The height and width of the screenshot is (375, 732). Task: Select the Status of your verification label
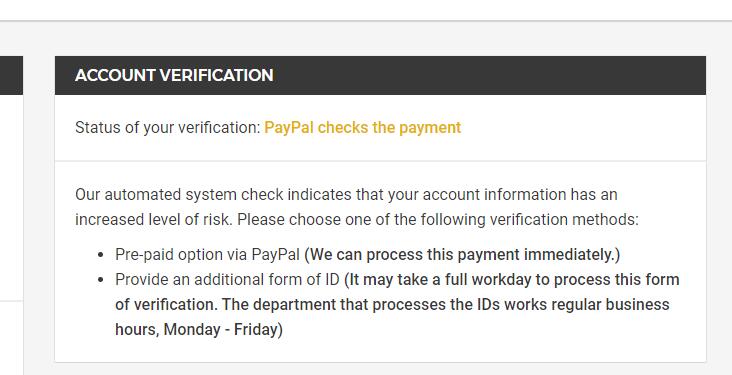168,127
